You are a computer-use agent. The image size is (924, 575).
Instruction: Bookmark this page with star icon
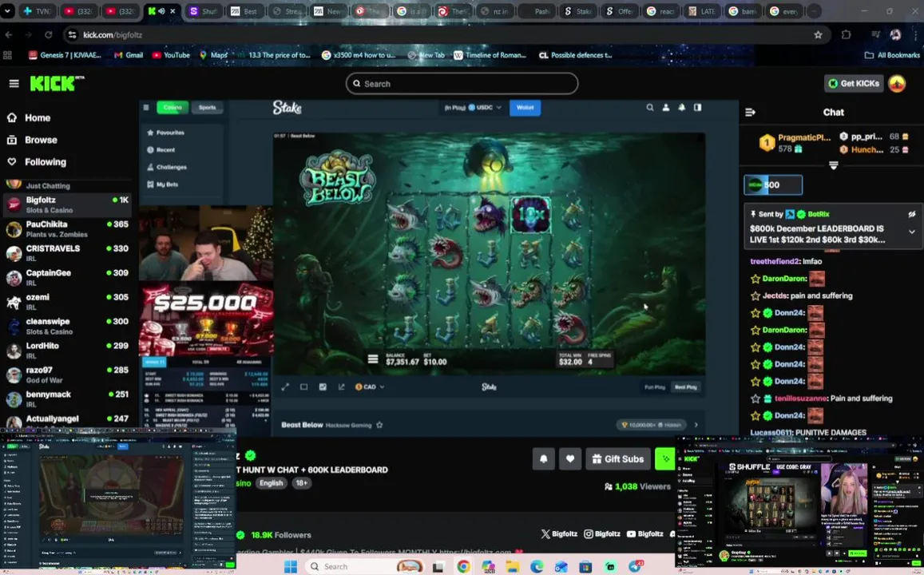[x=818, y=35]
